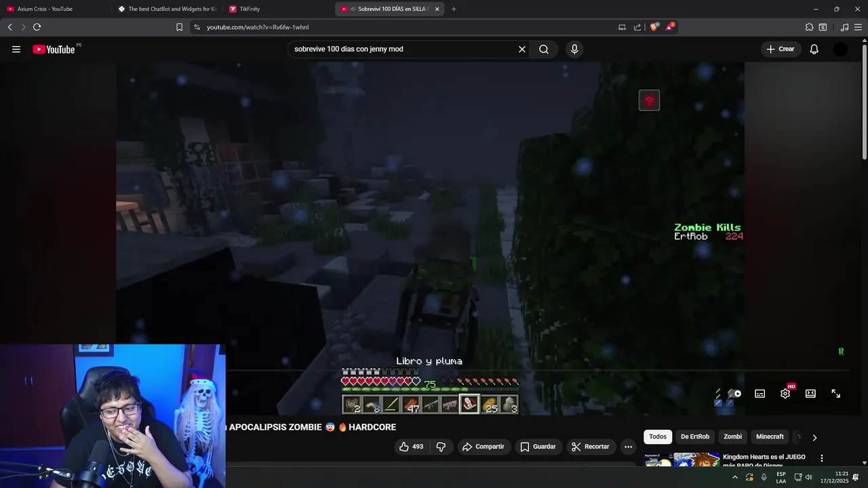868x488 pixels.
Task: Click the taskbar microphone icon
Action: pyautogui.click(x=764, y=477)
